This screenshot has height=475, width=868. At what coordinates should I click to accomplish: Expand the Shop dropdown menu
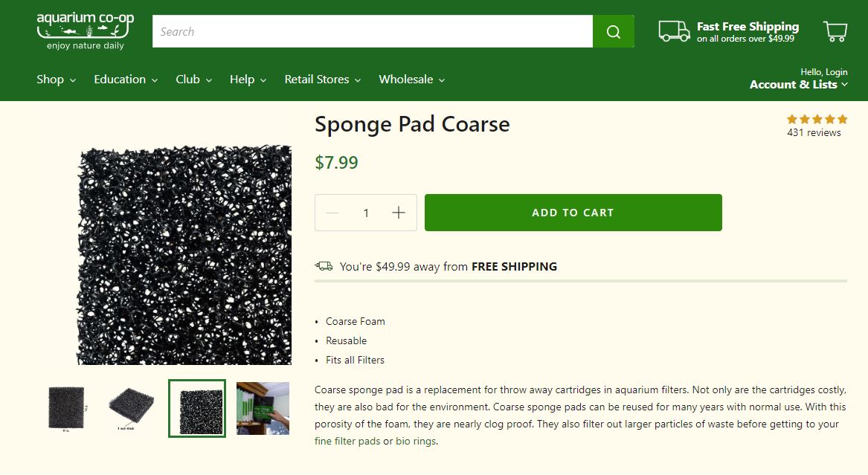tap(56, 80)
